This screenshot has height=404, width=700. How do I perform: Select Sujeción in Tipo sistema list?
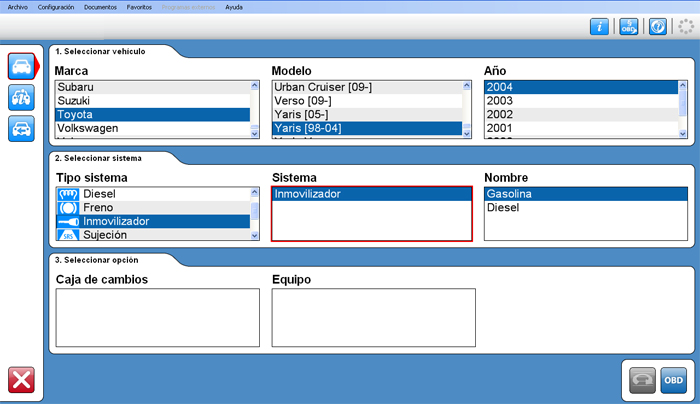coord(153,235)
